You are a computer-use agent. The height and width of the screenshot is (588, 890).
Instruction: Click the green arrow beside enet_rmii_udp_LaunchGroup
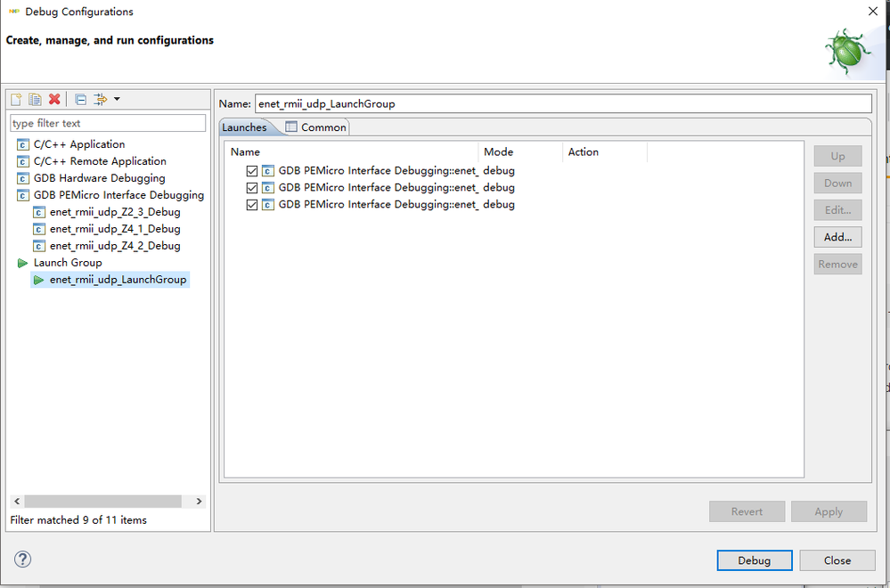38,280
